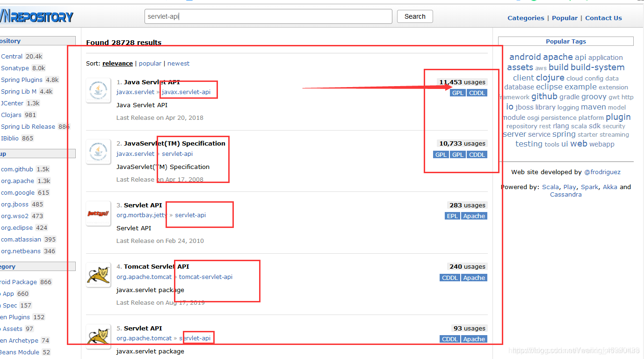Open the Java Servlet API title link
This screenshot has width=644, height=359.
click(x=152, y=82)
